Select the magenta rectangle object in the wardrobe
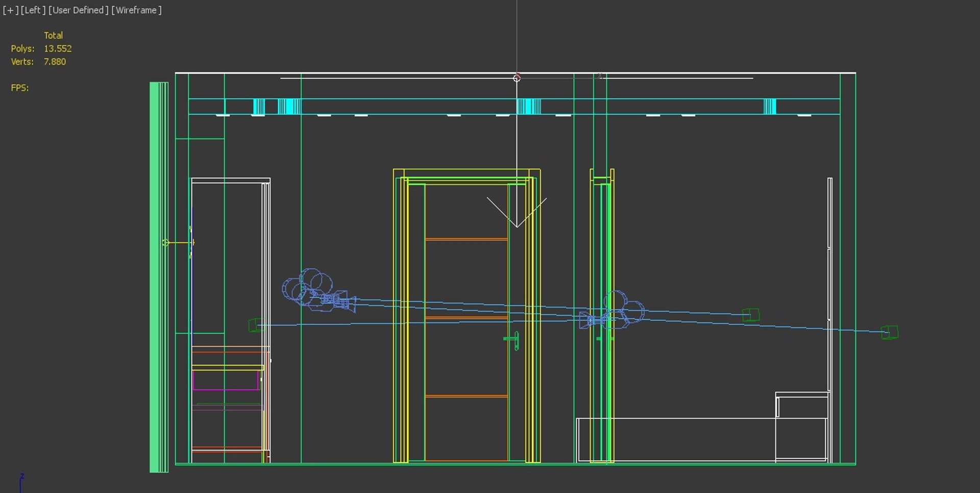 pyautogui.click(x=226, y=380)
